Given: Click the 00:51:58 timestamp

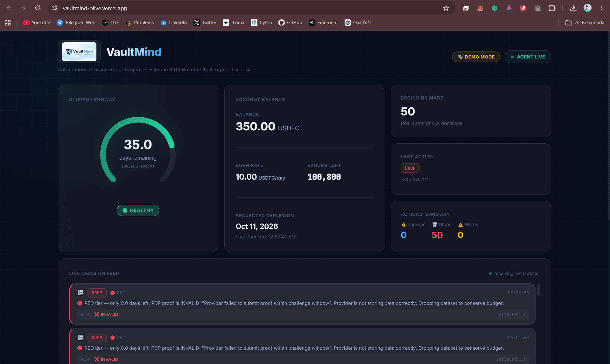Looking at the screenshot, I should tap(518, 338).
